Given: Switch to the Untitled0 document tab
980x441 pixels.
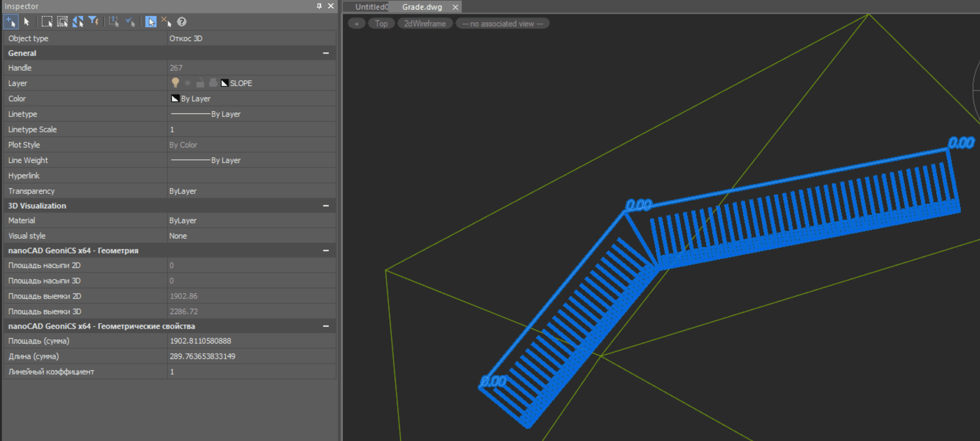Looking at the screenshot, I should (x=371, y=7).
